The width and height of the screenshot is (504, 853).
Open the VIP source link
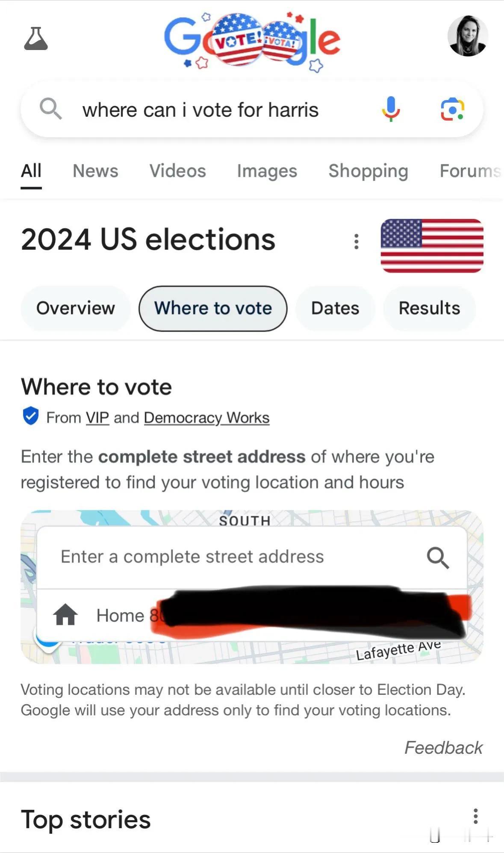coord(97,418)
